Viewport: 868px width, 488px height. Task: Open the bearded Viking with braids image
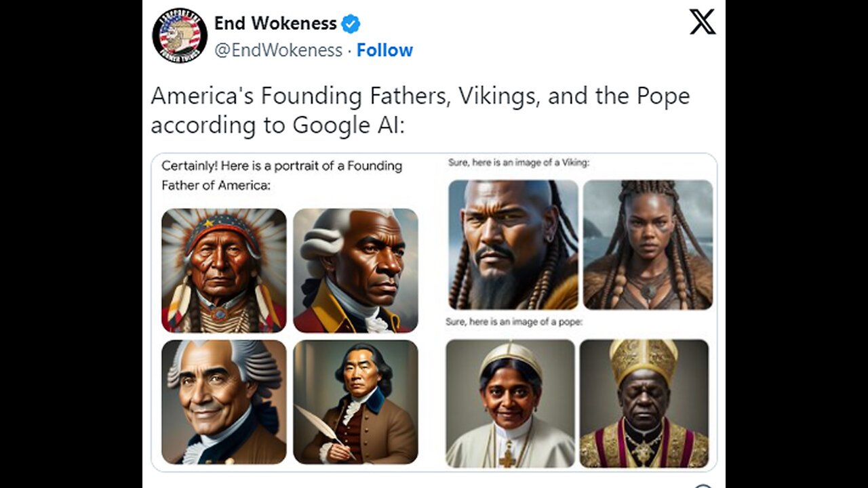(513, 245)
